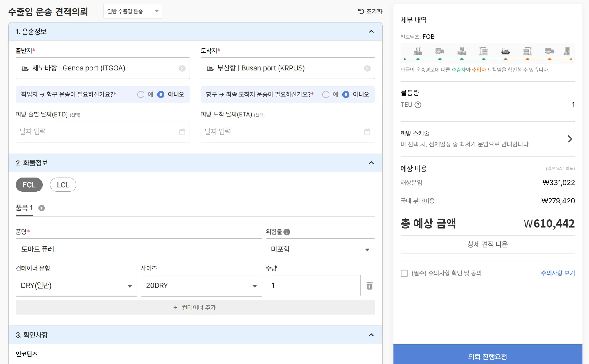Show TEU help question mark icon
The width and height of the screenshot is (589, 364).
(x=418, y=105)
